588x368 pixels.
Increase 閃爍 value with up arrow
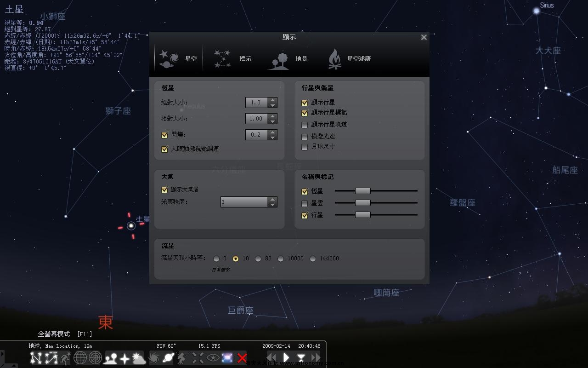(x=272, y=132)
